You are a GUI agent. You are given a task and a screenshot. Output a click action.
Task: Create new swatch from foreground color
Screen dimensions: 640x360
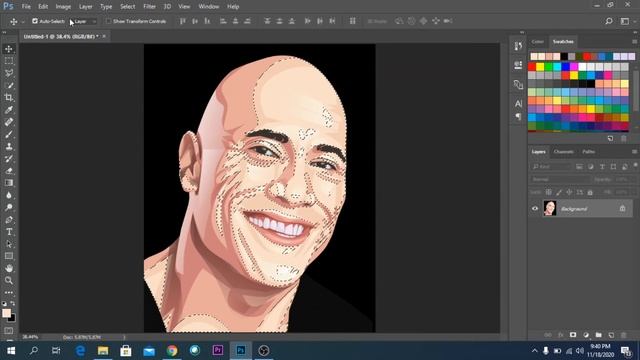pos(611,138)
